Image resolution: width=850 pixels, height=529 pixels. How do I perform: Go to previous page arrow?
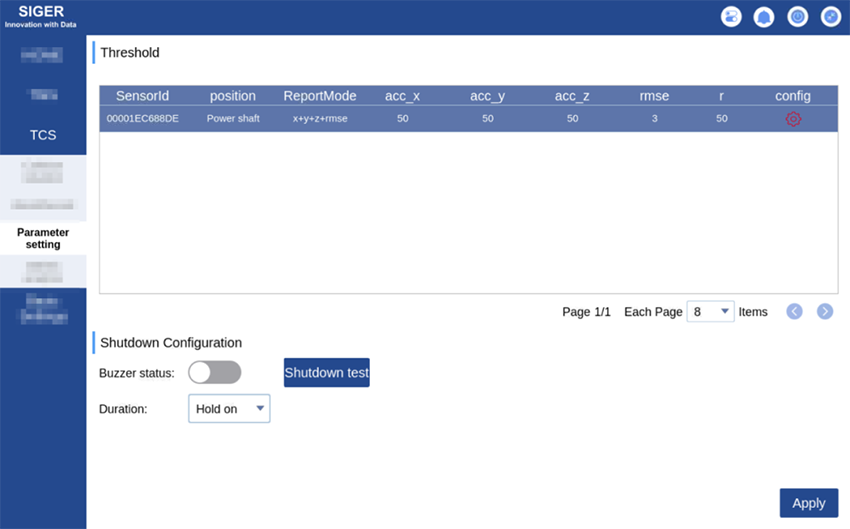794,311
